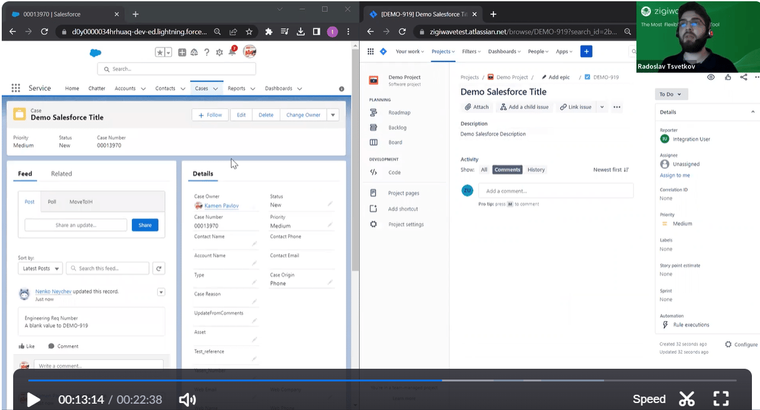Like the feed post
The height and width of the screenshot is (410, 760).
(x=27, y=347)
